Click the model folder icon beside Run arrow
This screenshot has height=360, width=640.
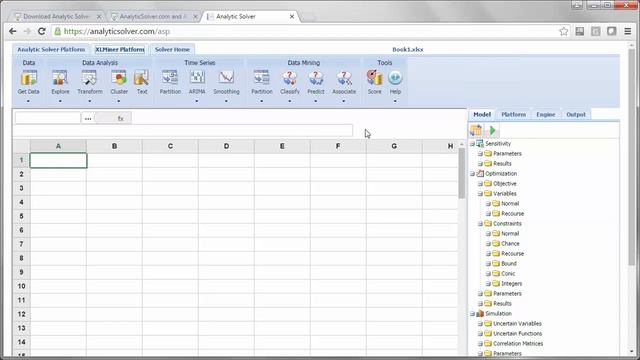(476, 130)
